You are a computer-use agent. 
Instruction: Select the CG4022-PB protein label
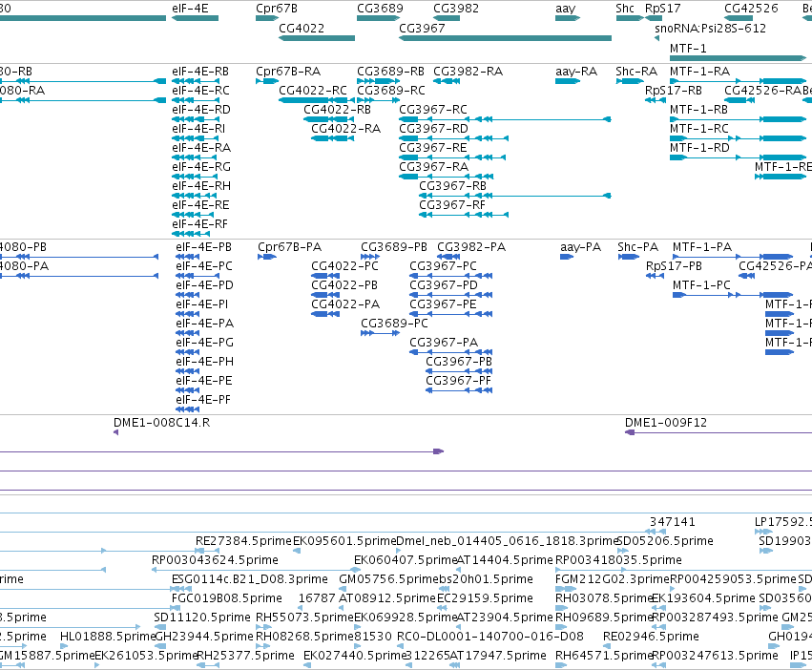click(344, 285)
